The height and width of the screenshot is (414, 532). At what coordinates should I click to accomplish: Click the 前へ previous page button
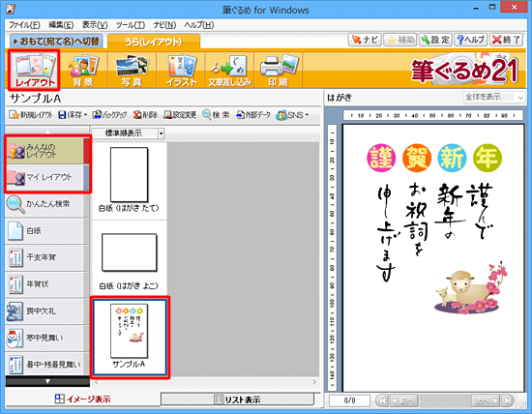click(403, 400)
